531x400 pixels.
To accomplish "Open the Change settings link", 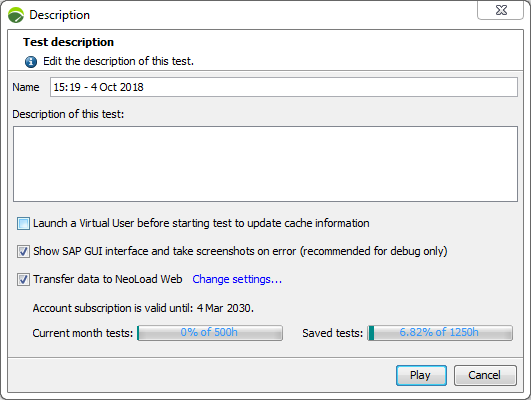I will pos(237,279).
